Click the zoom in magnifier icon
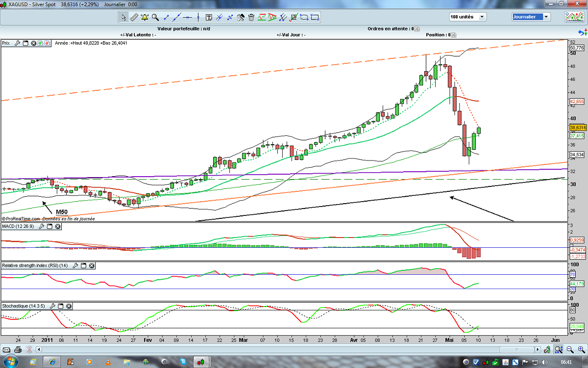This screenshot has width=588, height=368. click(x=582, y=349)
